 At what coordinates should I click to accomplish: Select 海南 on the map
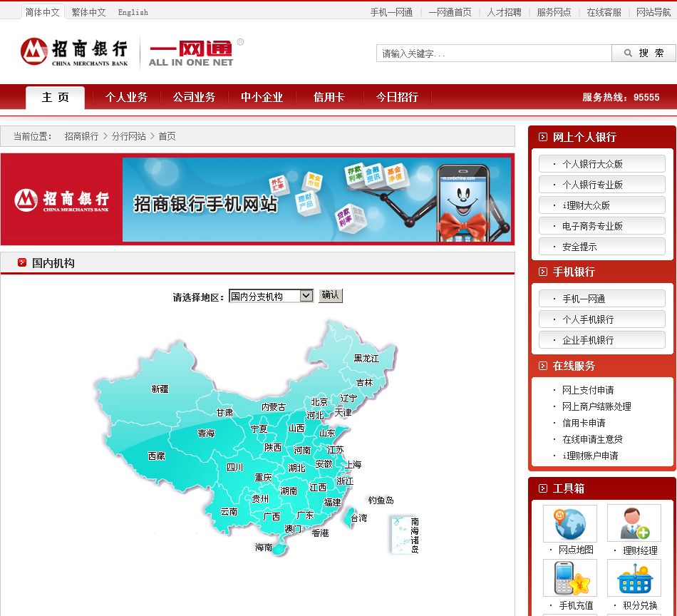[264, 548]
